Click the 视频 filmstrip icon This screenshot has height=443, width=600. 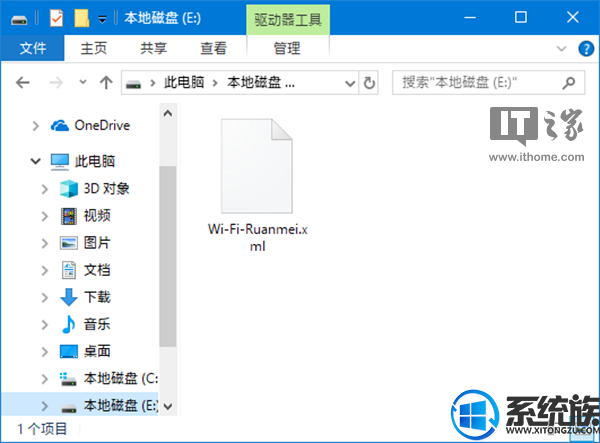(69, 216)
